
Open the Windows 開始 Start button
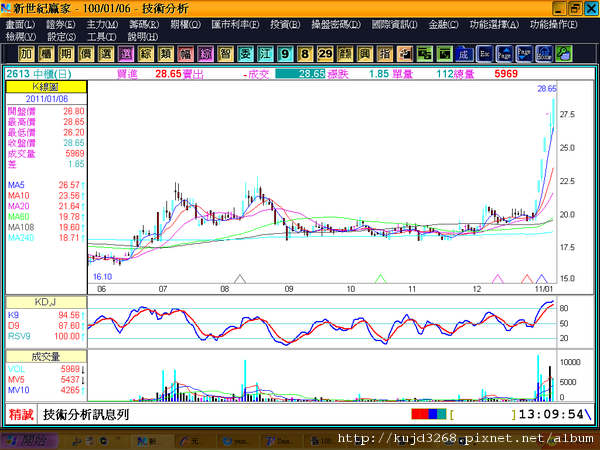[x=29, y=441]
